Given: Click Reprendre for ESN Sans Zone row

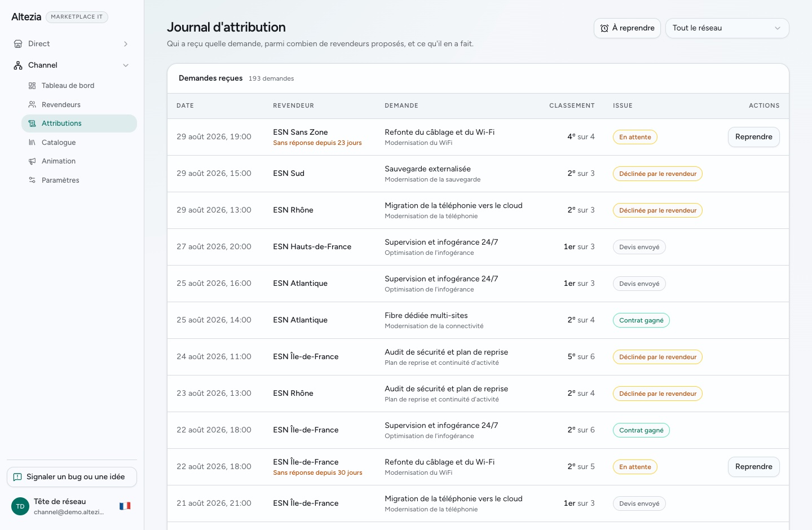Looking at the screenshot, I should pyautogui.click(x=754, y=137).
